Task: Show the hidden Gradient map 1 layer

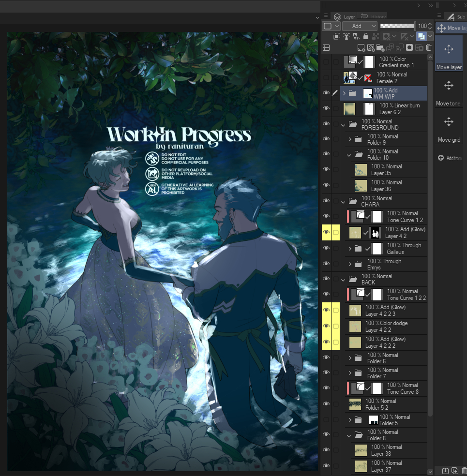Action: click(326, 62)
